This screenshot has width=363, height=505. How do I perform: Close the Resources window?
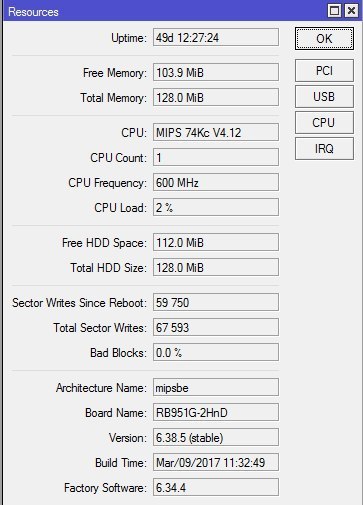[x=351, y=11]
